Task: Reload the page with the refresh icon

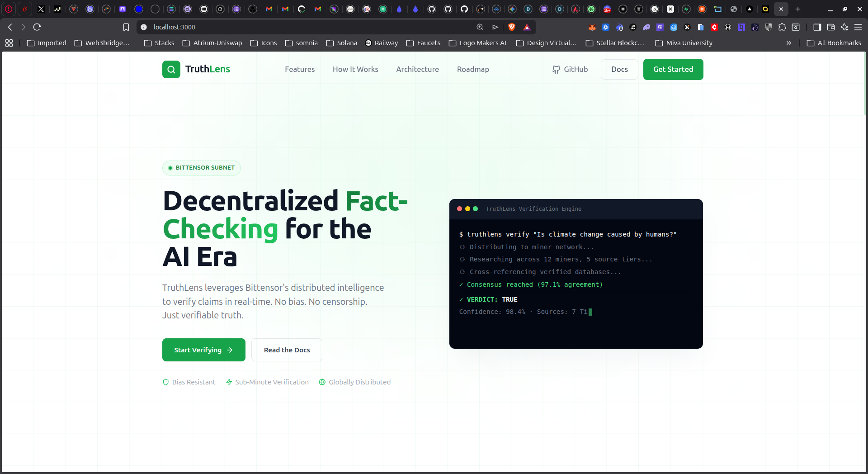Action: 37,27
